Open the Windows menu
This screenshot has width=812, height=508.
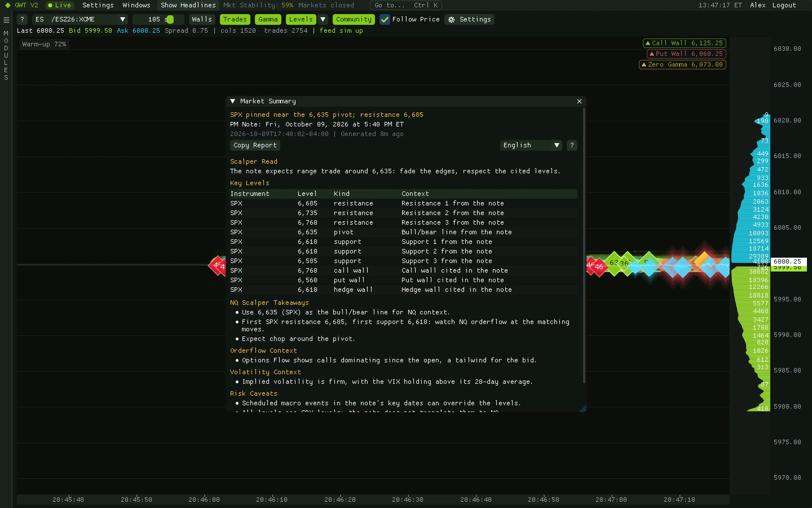point(136,5)
